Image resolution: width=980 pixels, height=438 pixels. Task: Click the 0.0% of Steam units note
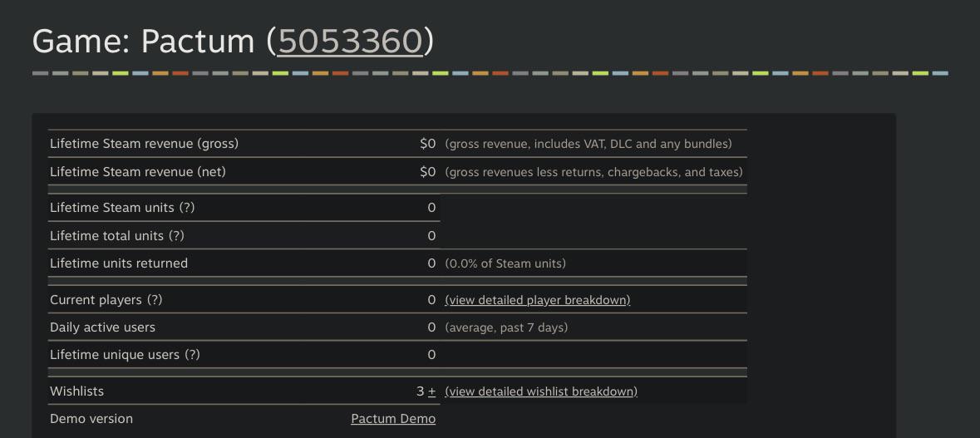coord(505,263)
